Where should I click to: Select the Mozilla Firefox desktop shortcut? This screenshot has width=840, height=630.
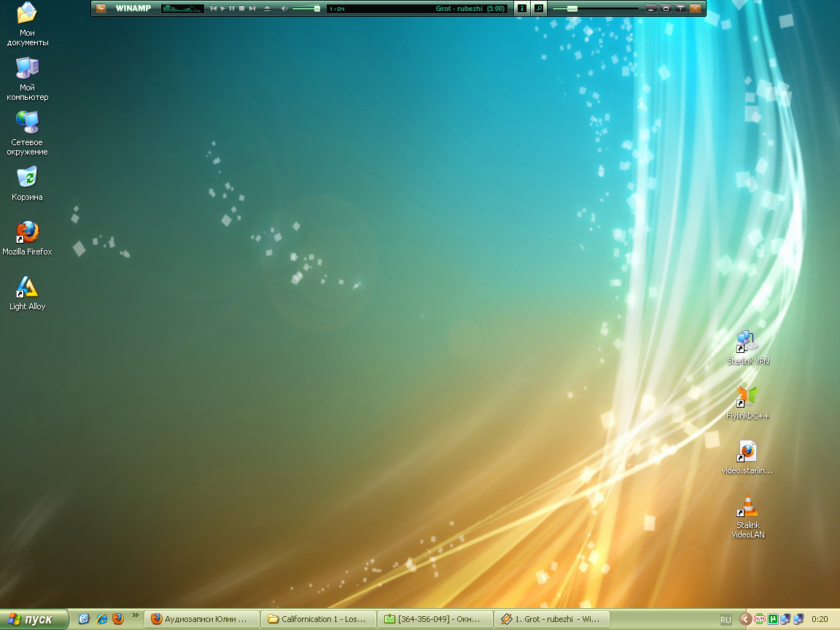(27, 238)
